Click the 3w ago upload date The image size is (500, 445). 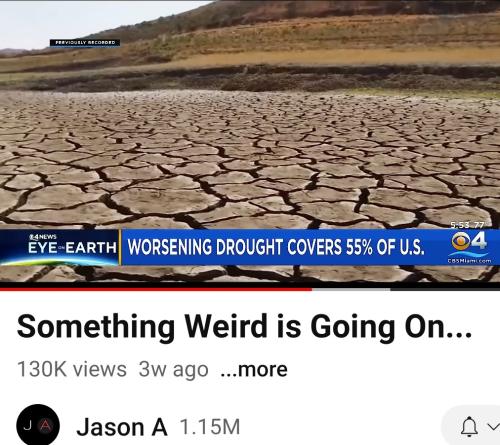pos(173,369)
